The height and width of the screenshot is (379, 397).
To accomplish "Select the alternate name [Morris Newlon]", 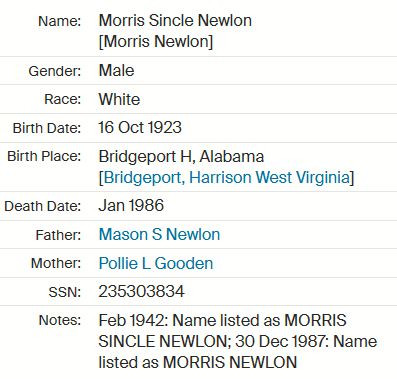I will pos(156,42).
